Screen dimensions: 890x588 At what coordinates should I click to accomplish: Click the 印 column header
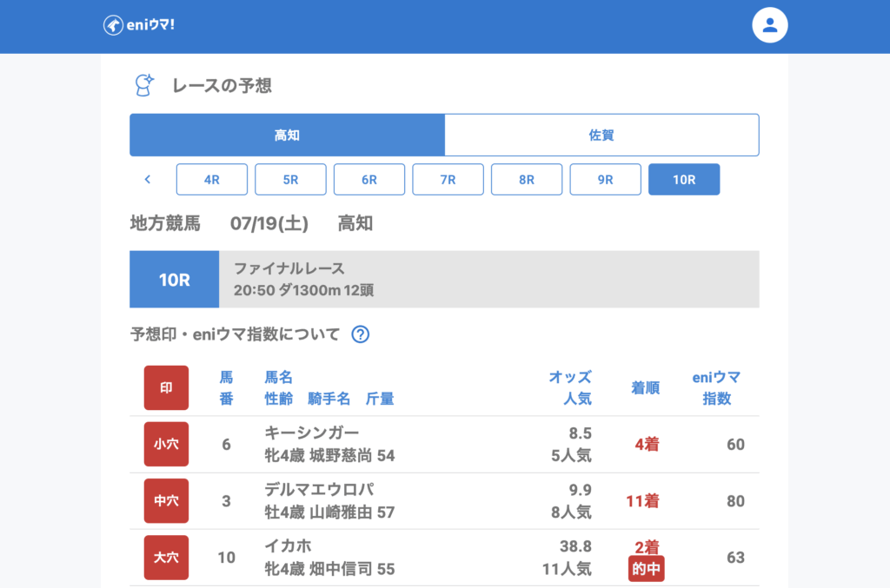click(x=166, y=388)
